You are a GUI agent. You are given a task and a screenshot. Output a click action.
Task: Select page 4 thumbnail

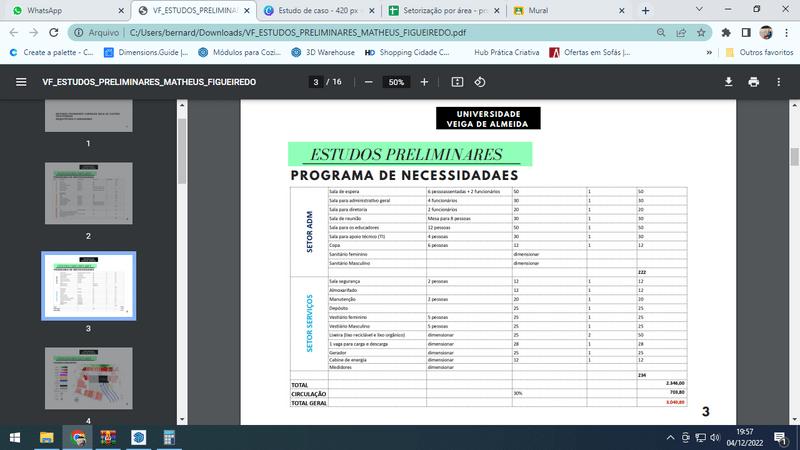tap(88, 378)
